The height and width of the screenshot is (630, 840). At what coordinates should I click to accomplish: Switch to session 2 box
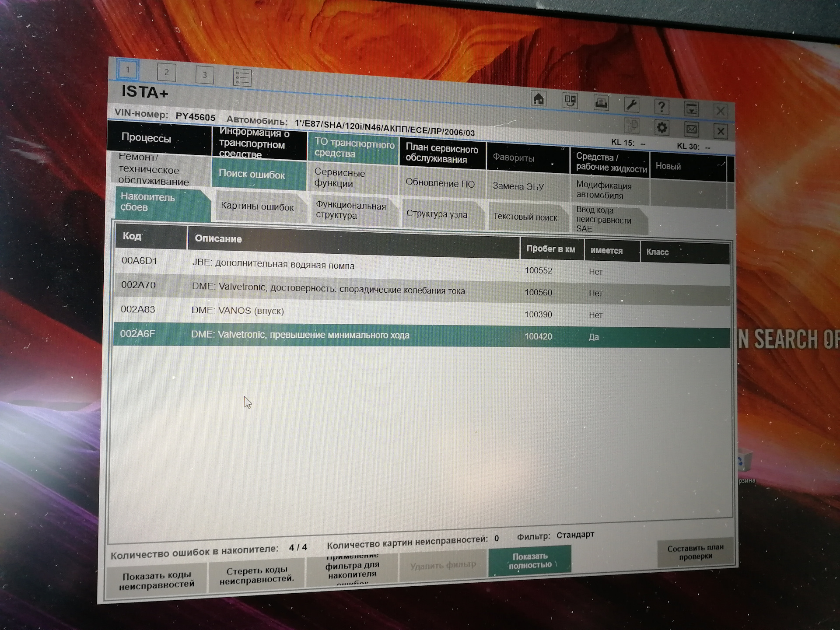(x=166, y=73)
